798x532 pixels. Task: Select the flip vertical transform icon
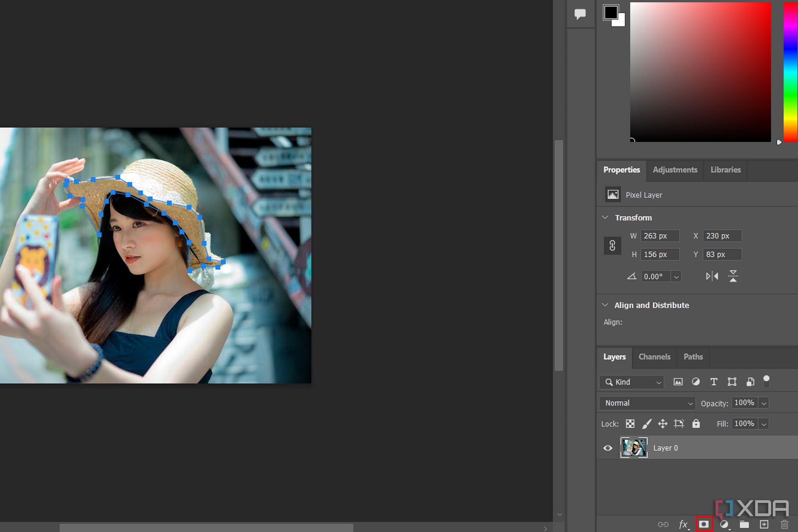735,275
